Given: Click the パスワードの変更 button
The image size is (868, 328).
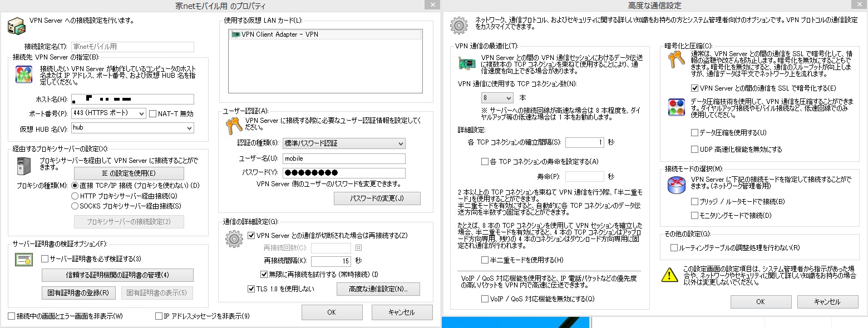Looking at the screenshot, I should pos(377,198).
